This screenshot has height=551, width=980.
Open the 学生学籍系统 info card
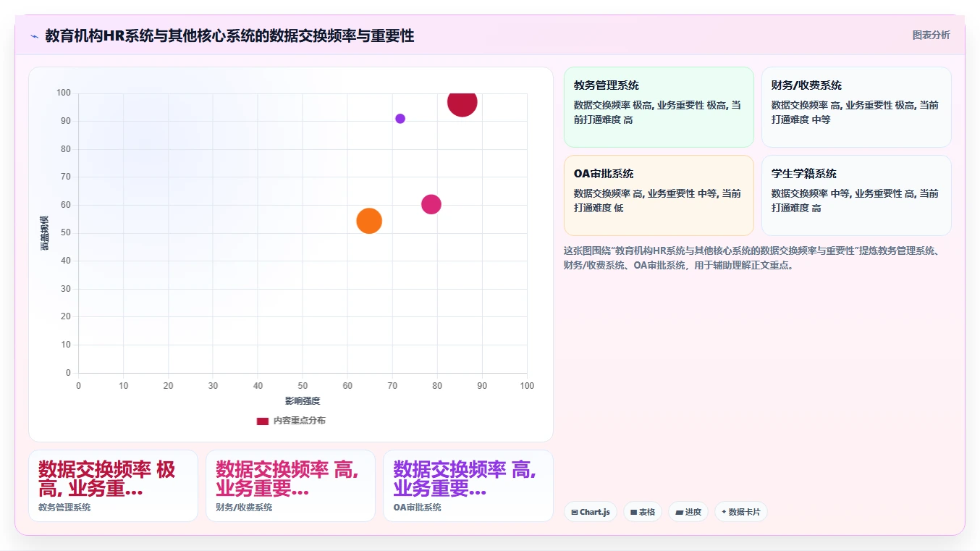tap(856, 195)
